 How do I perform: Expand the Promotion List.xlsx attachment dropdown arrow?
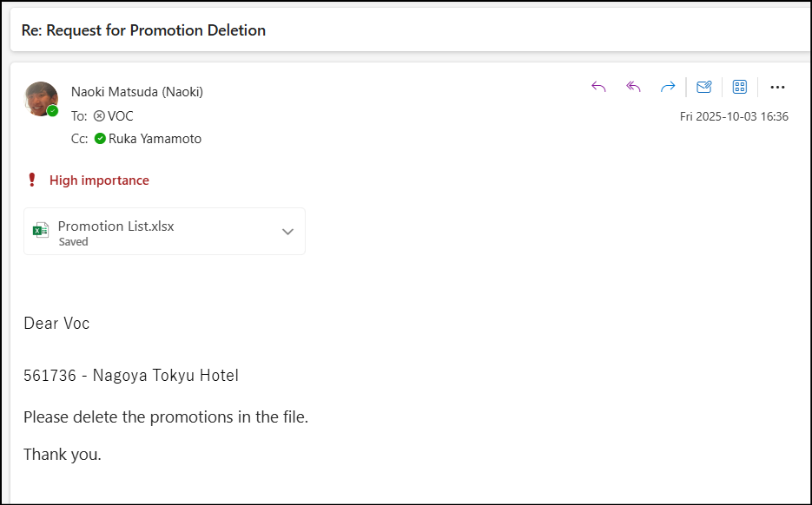pyautogui.click(x=288, y=232)
